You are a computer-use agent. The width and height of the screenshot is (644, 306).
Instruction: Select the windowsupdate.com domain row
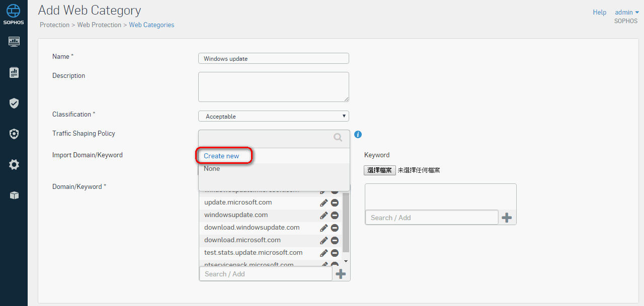[271, 215]
